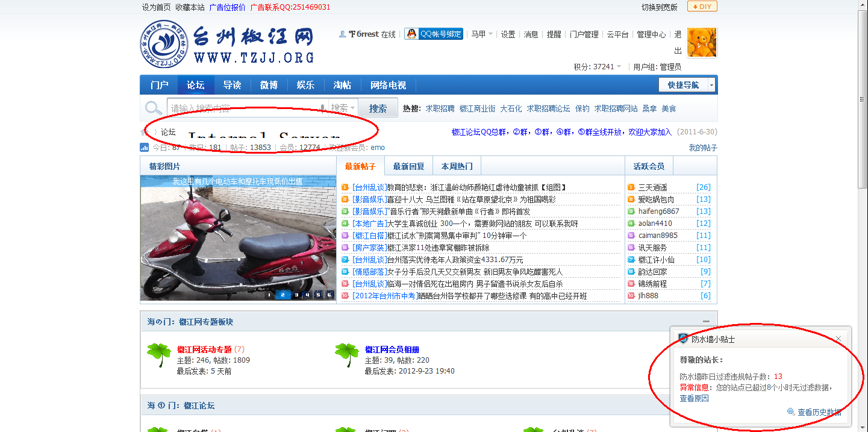
Task: Open the 设置 link in the user bar
Action: 508,34
